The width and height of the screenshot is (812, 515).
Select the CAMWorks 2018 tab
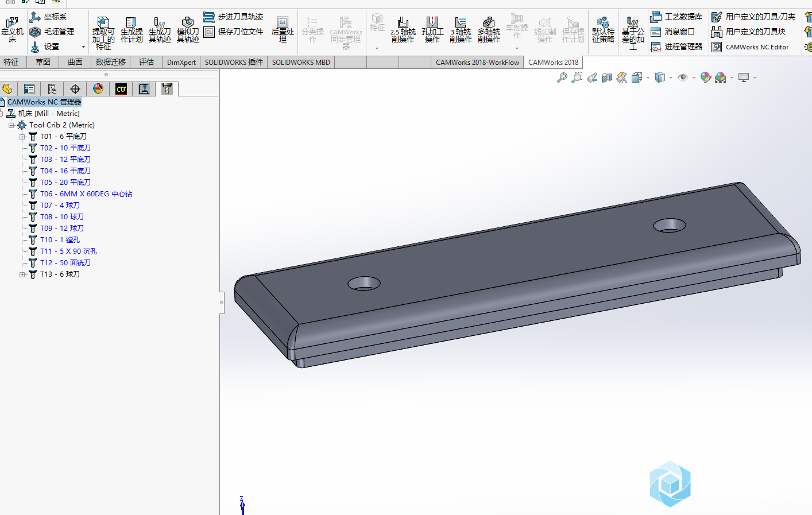553,62
